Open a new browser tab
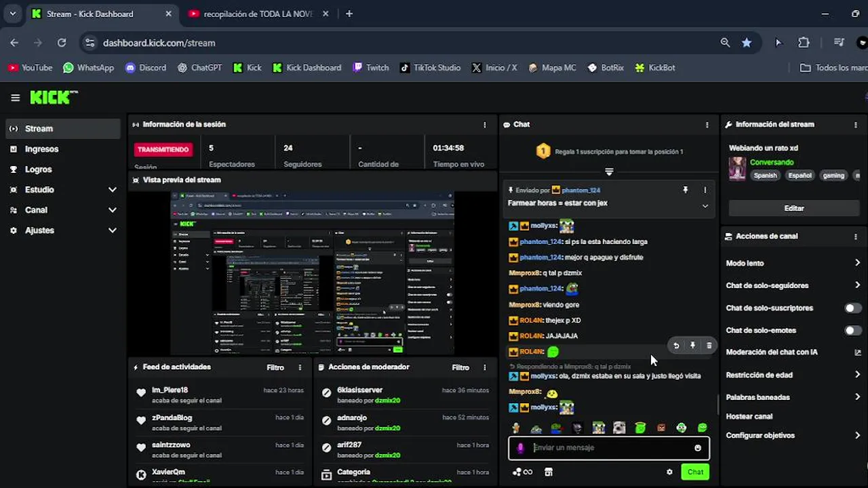This screenshot has height=488, width=868. pyautogui.click(x=349, y=14)
